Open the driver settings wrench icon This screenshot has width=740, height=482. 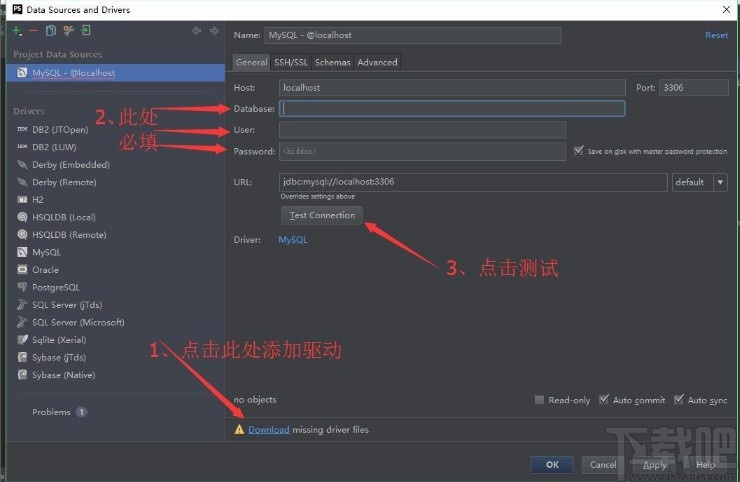coord(68,31)
